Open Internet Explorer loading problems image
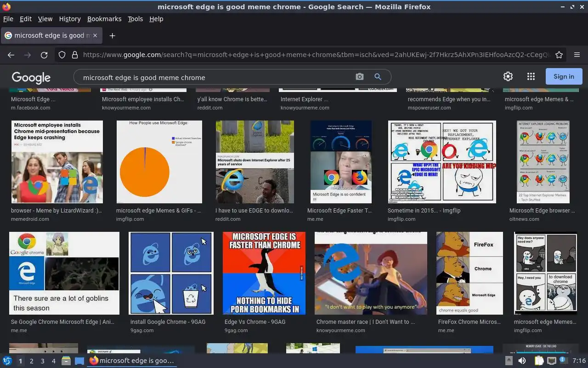 (x=543, y=162)
